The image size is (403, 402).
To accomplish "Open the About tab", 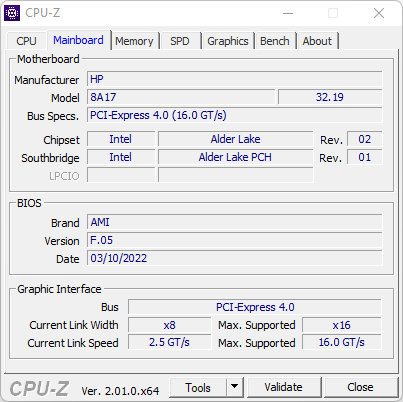I will pos(317,41).
